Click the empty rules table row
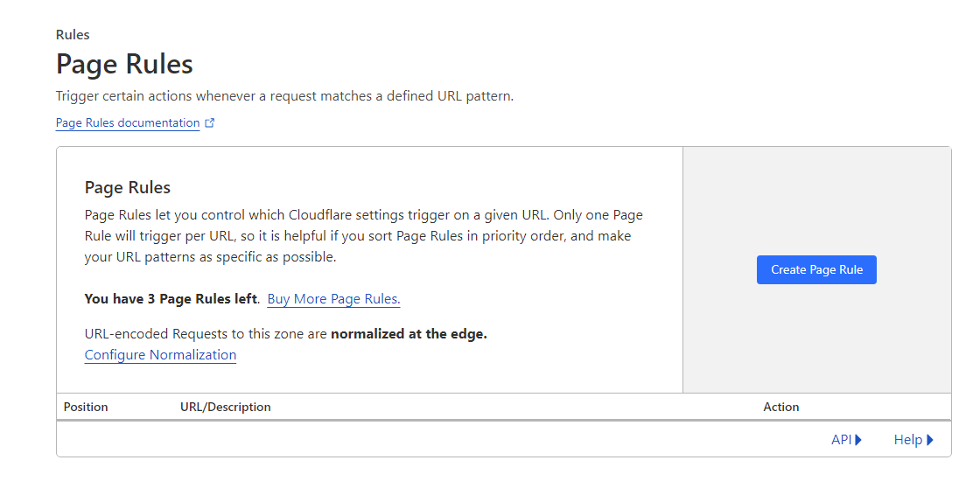The image size is (980, 495). tap(437, 440)
